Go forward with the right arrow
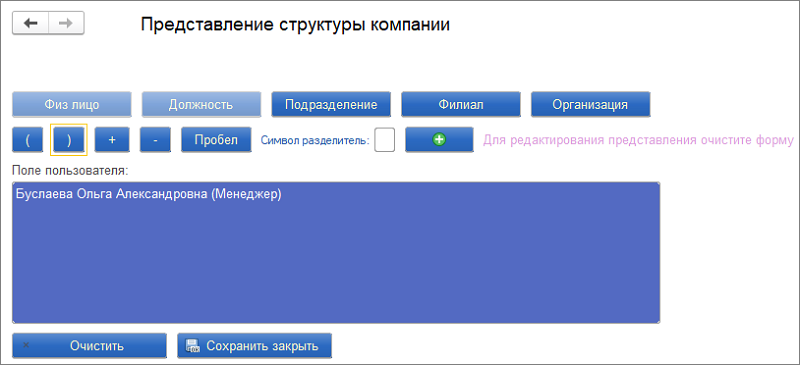800x365 pixels. point(66,23)
